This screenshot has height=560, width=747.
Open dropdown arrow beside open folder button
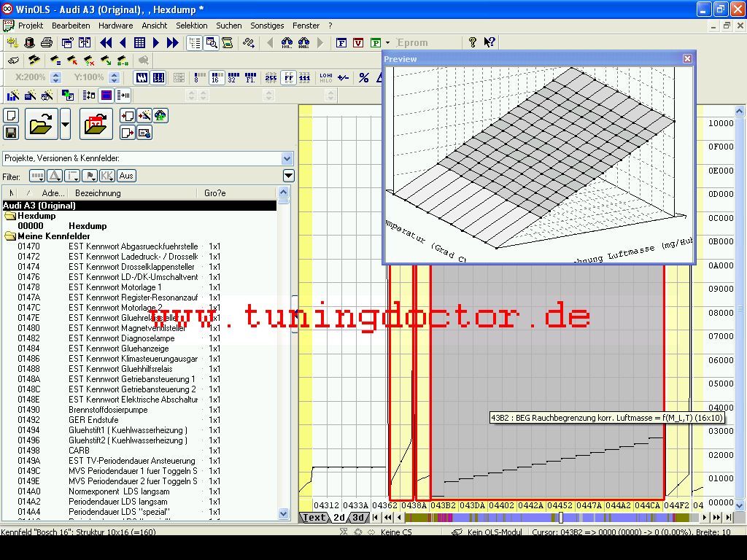(65, 124)
